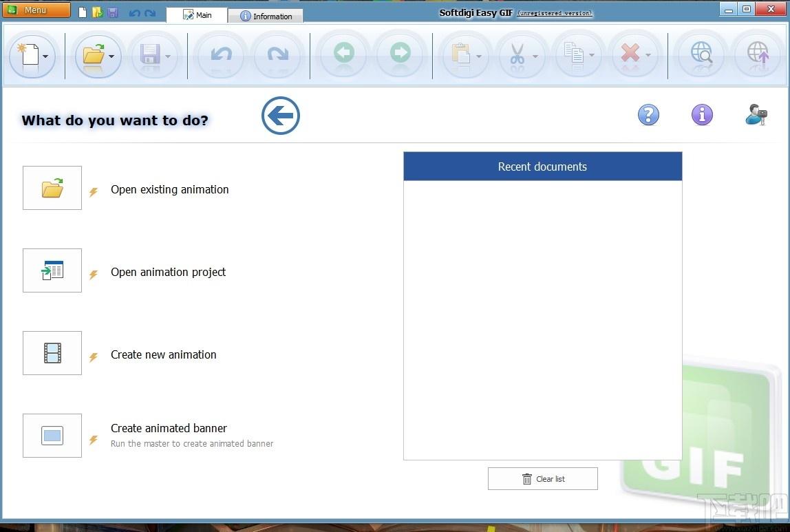The image size is (790, 532).
Task: Click the Cut scissors toolbar icon
Action: (517, 54)
